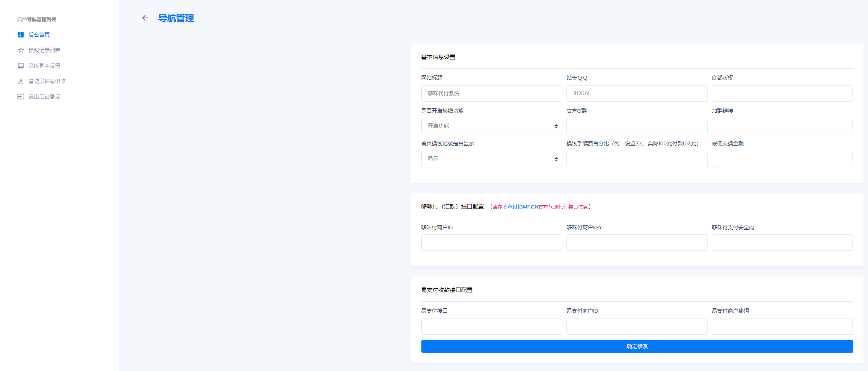The image size is (868, 371).
Task: Focus the 网站标题 input field
Action: [491, 93]
